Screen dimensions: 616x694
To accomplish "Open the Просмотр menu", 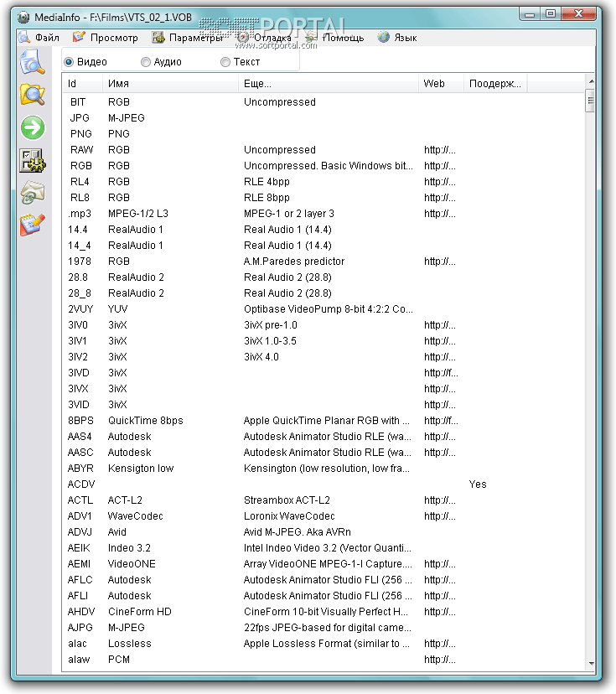I will click(x=114, y=38).
